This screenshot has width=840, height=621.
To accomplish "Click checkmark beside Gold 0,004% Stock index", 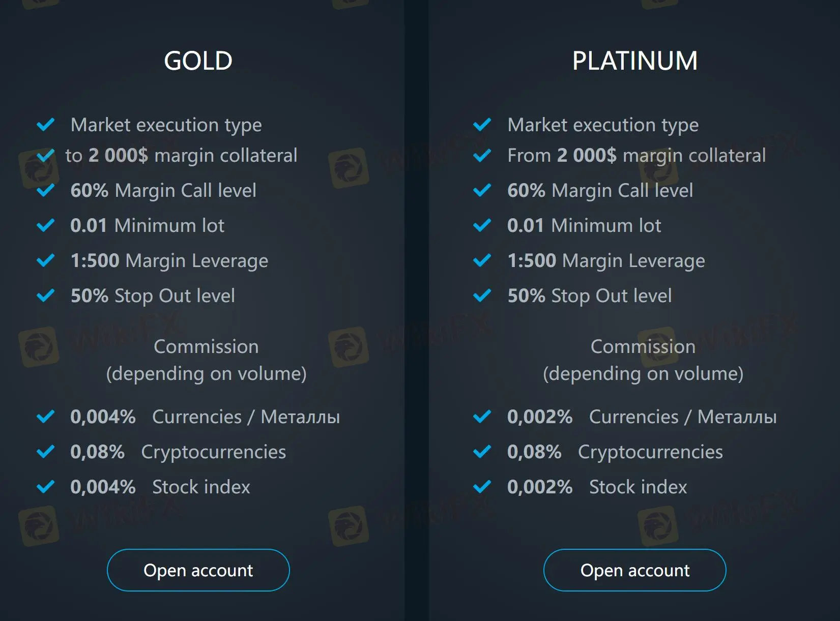I will point(46,487).
